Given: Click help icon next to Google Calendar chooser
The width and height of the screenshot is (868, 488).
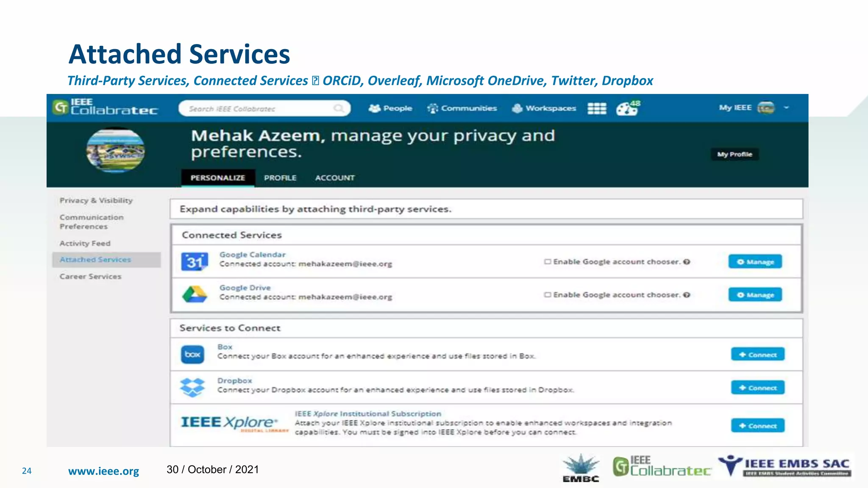Looking at the screenshot, I should (687, 262).
